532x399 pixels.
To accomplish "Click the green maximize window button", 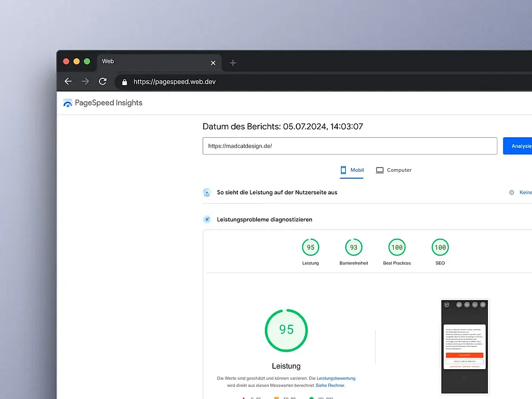I will pyautogui.click(x=87, y=61).
